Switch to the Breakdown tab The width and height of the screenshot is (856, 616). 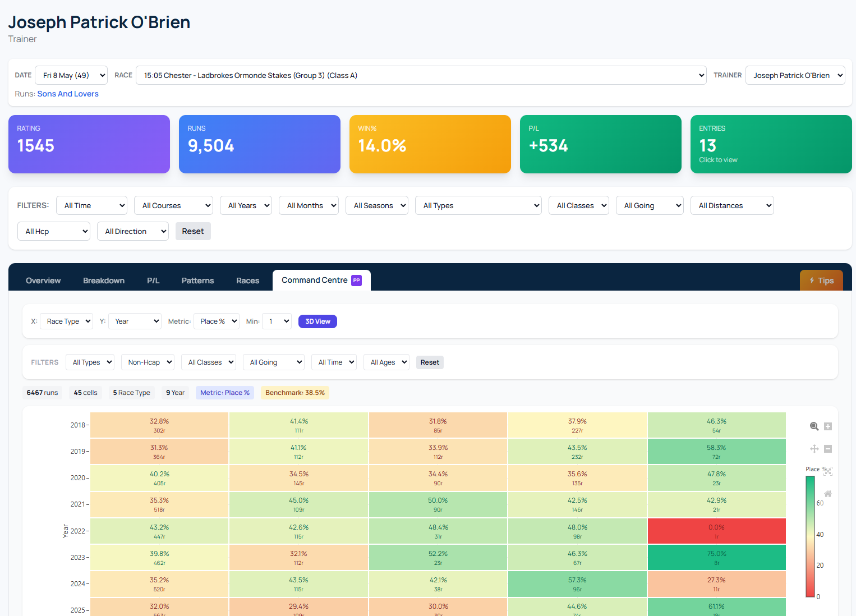click(x=104, y=281)
